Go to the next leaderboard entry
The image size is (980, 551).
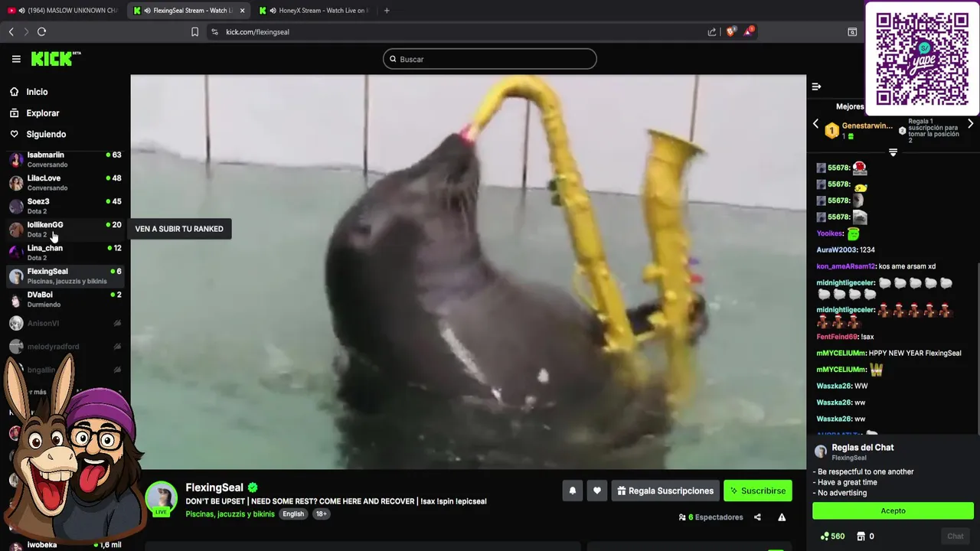pyautogui.click(x=970, y=124)
